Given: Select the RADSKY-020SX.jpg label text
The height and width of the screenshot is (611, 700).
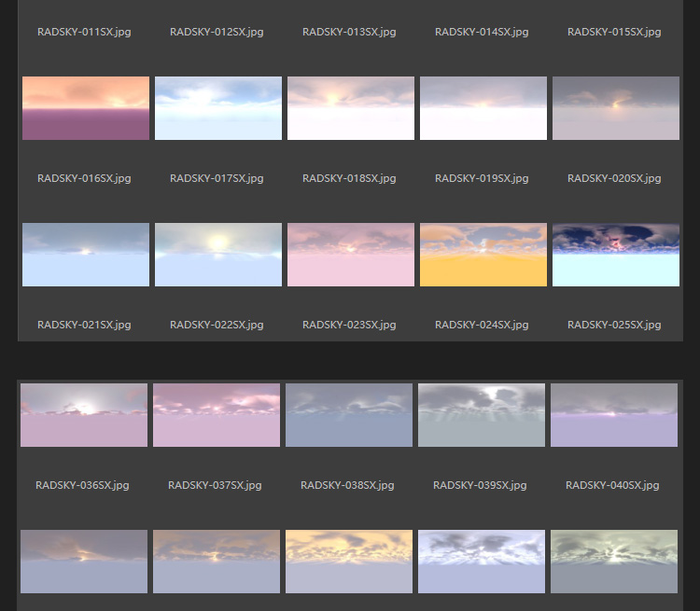Looking at the screenshot, I should 614,178.
